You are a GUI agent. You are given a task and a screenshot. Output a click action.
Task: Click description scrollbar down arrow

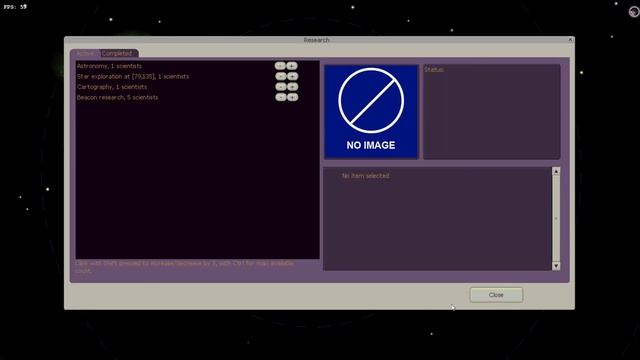click(556, 266)
